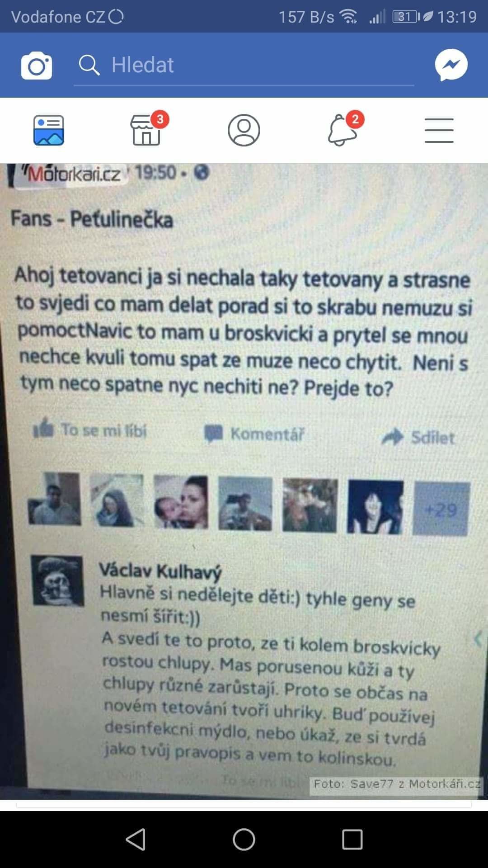Share the post with Sdílet

418,437
